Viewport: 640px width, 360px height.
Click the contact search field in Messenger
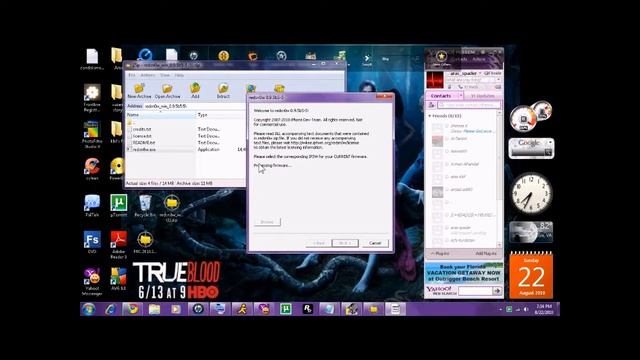pyautogui.click(x=469, y=105)
